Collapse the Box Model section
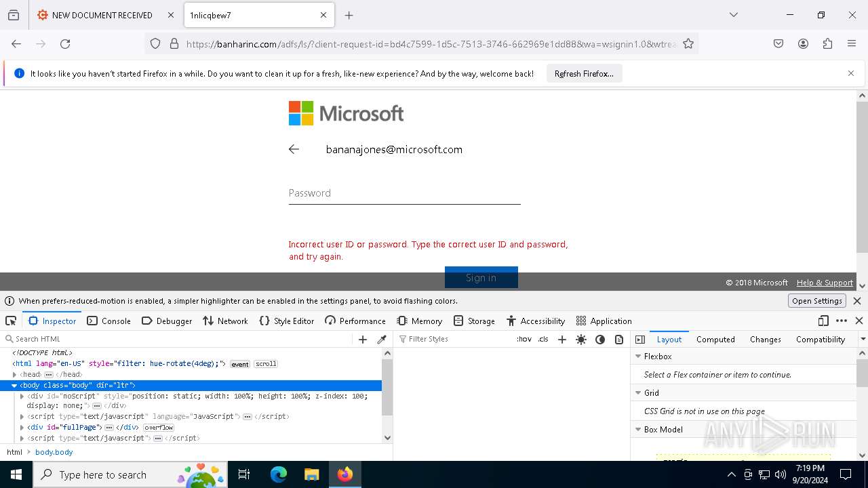This screenshot has height=488, width=868. (x=638, y=429)
